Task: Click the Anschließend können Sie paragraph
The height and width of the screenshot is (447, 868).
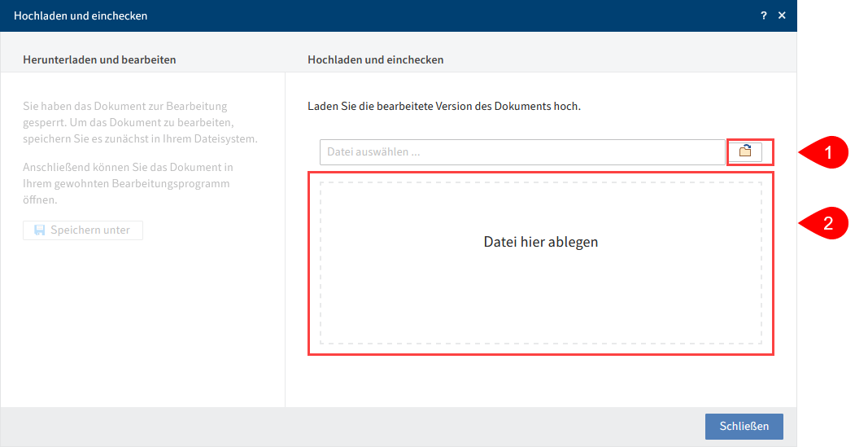Action: point(128,183)
